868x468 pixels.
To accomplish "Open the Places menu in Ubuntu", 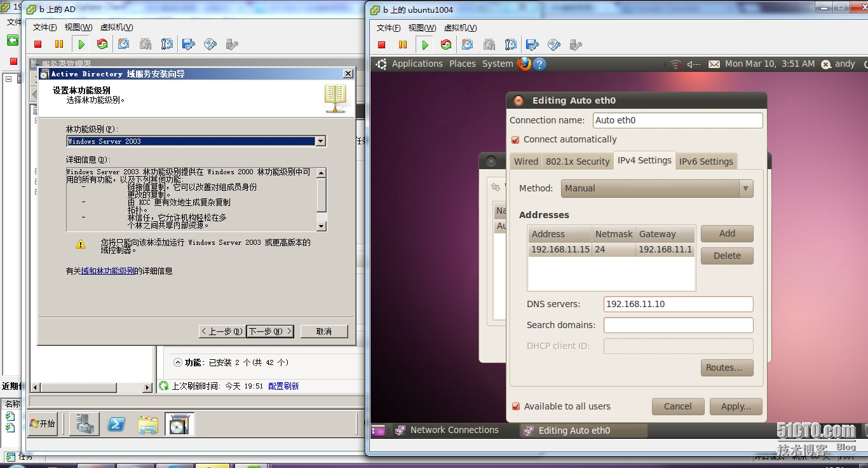I will tap(463, 64).
